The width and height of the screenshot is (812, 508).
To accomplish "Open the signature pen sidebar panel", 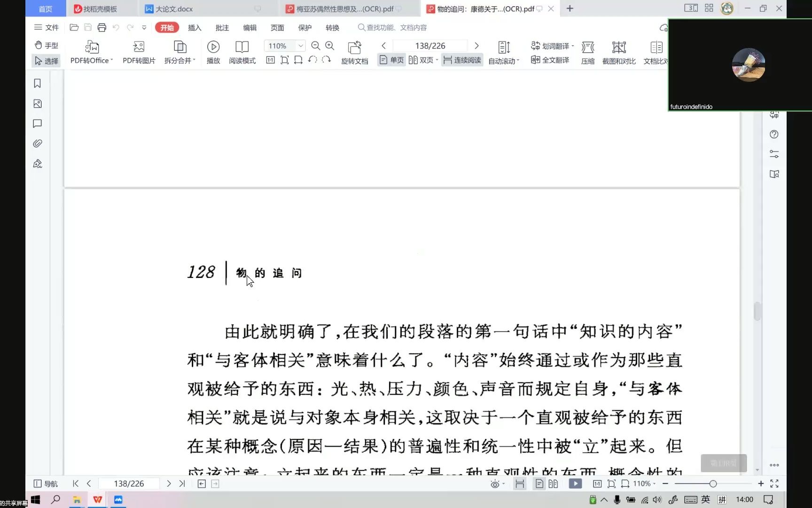I will [x=38, y=164].
